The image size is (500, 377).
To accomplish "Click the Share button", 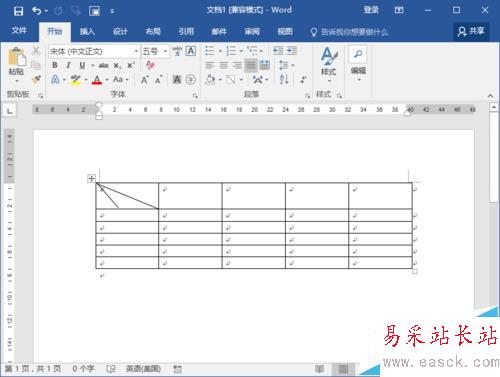I will (x=471, y=31).
